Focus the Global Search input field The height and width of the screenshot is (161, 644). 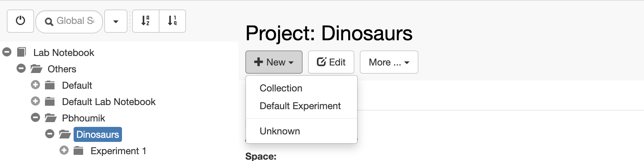pyautogui.click(x=69, y=21)
